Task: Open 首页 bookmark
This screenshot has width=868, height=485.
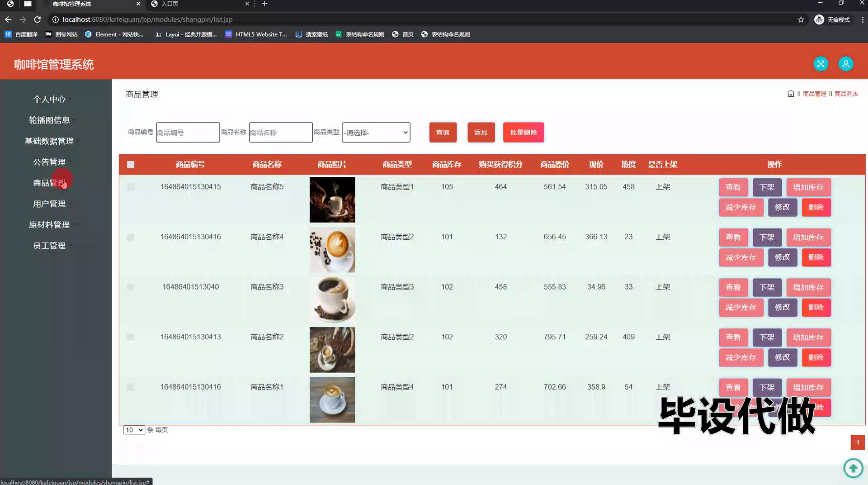Action: [403, 34]
